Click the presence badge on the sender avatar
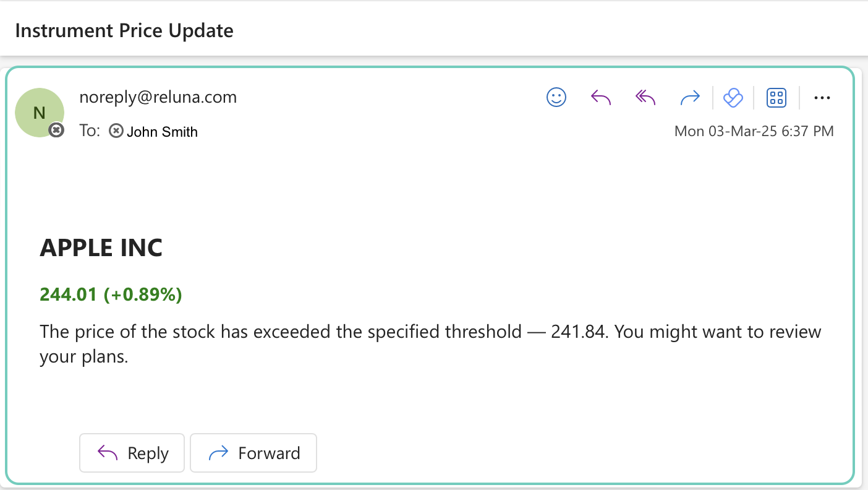Viewport: 868px width, 490px height. pos(56,130)
